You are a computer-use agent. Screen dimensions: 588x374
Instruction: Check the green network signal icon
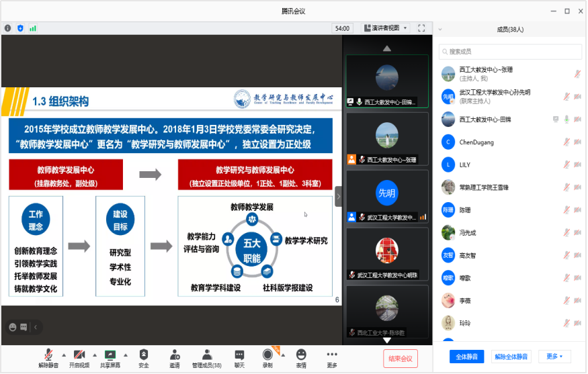[x=33, y=28]
